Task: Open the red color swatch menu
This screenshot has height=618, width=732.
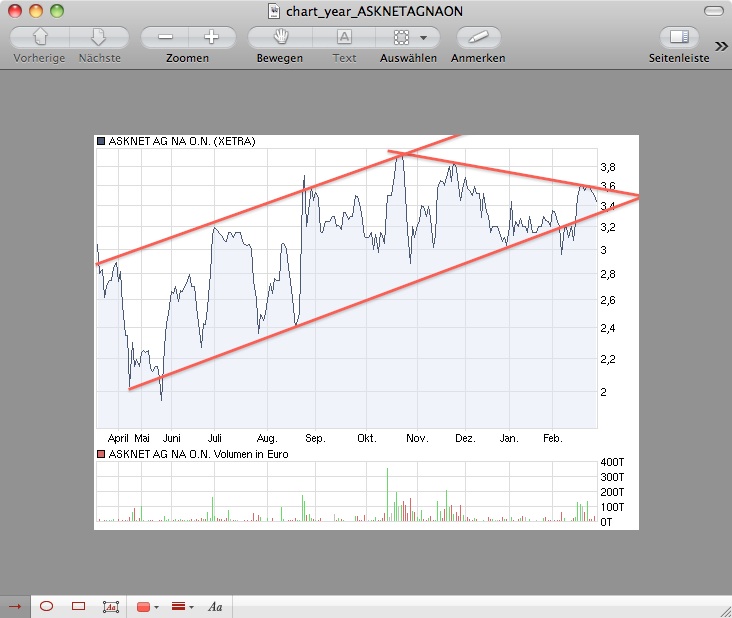Action: [x=147, y=607]
